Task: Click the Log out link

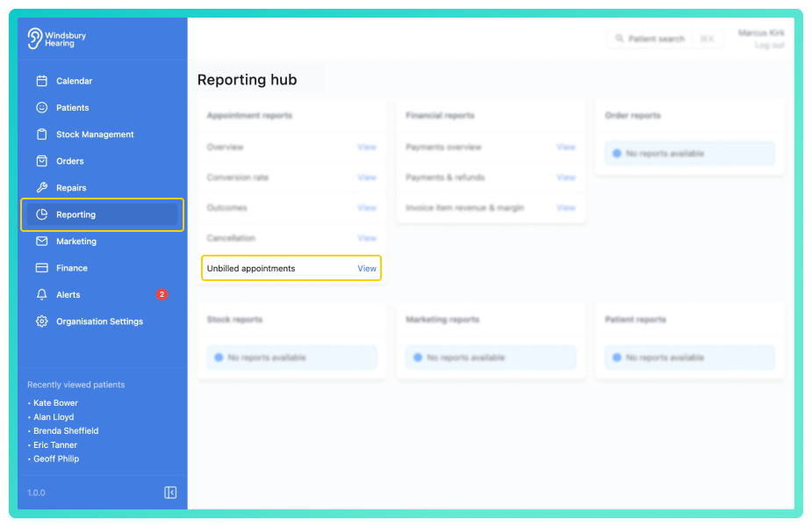Action: (769, 45)
